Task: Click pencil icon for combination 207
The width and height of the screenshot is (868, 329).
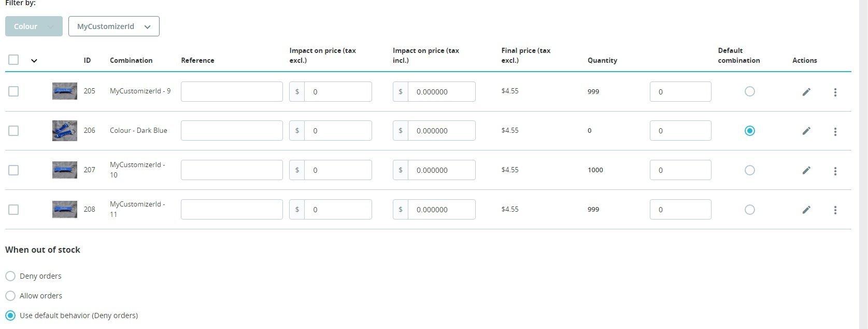Action: tap(806, 170)
